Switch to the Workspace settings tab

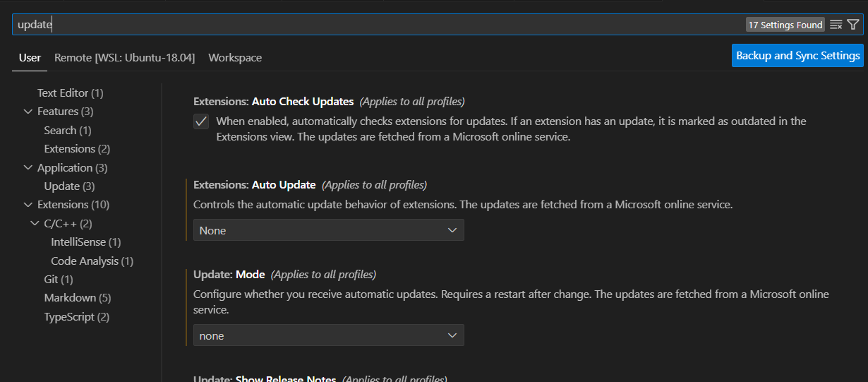click(235, 58)
